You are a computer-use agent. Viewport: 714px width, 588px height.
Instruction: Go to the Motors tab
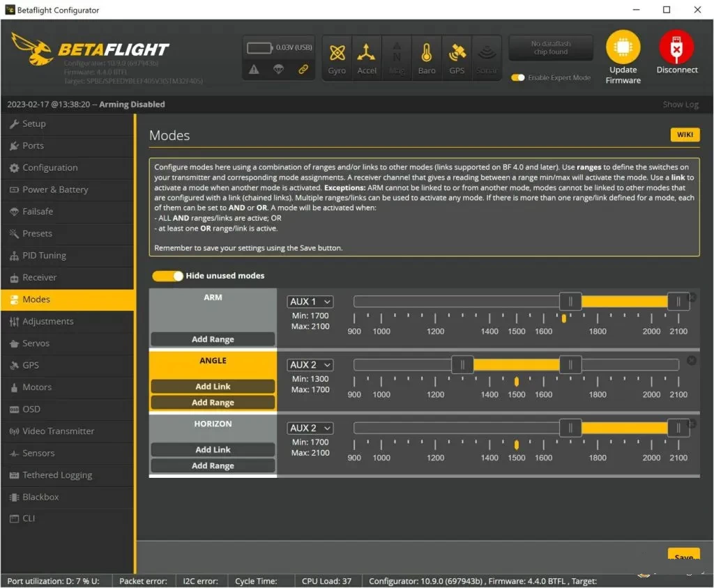[68, 387]
